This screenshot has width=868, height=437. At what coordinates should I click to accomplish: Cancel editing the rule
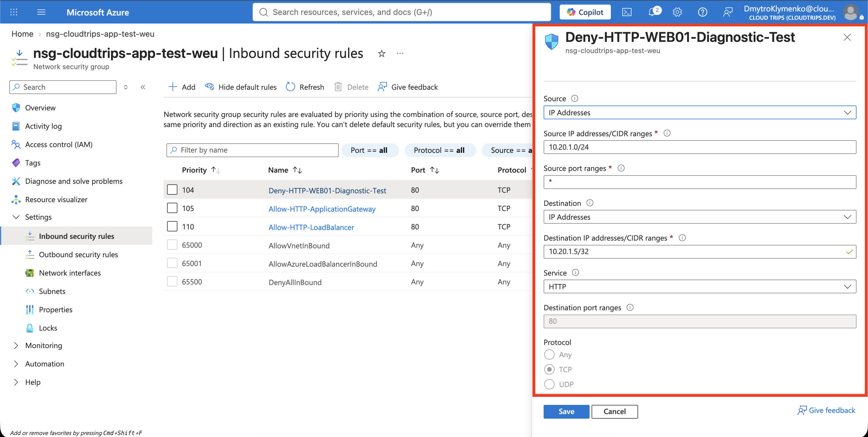(615, 411)
